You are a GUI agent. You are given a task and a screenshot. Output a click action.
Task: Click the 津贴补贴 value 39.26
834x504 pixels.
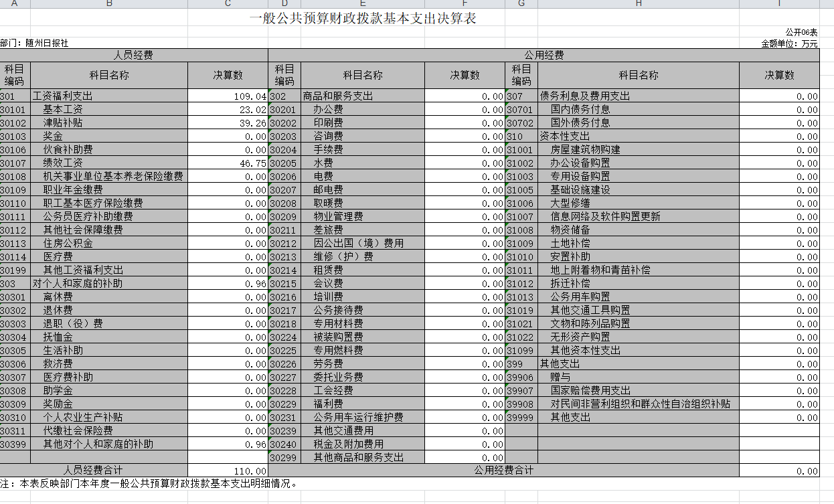(x=228, y=123)
